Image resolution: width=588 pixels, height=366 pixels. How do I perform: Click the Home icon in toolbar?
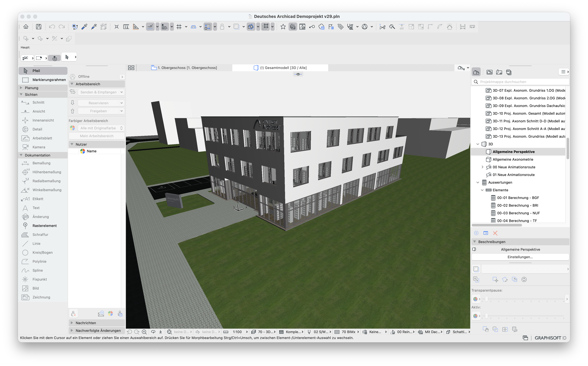pyautogui.click(x=26, y=27)
